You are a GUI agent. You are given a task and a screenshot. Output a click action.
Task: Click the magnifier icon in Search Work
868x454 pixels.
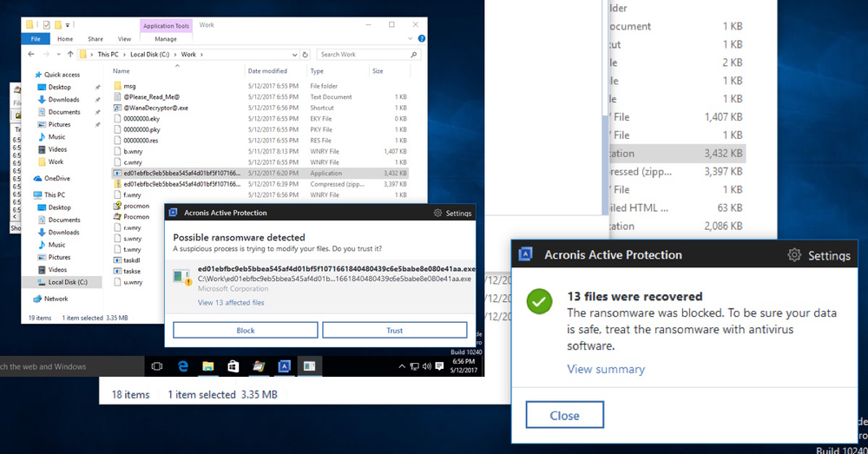point(413,55)
